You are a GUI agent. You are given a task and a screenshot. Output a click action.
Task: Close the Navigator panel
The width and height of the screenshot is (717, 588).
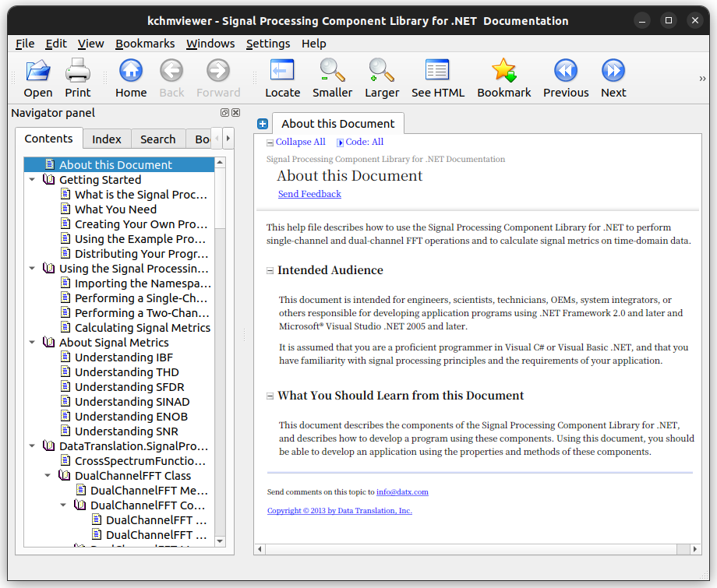[x=236, y=113]
